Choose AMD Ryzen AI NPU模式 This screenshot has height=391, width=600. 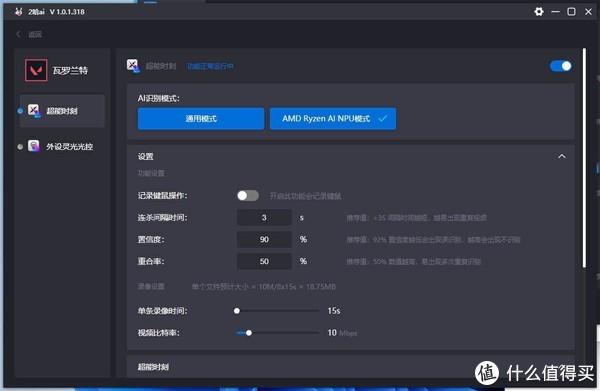click(333, 119)
